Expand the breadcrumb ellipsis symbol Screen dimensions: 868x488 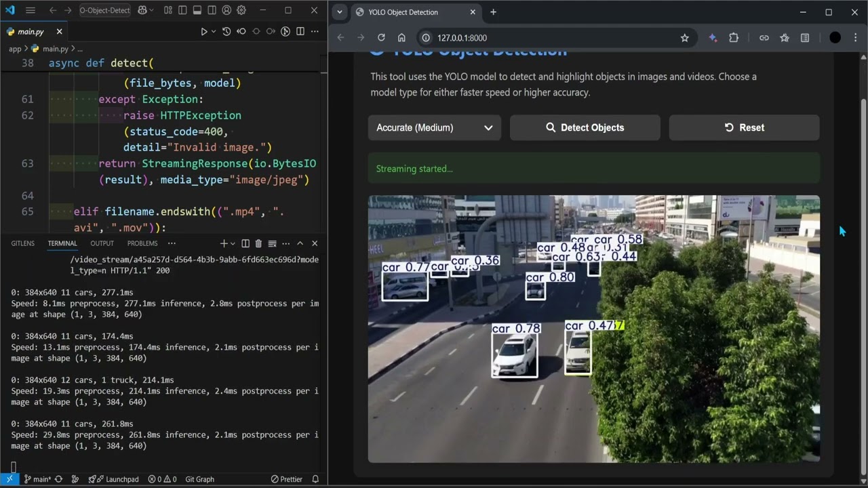(x=79, y=49)
